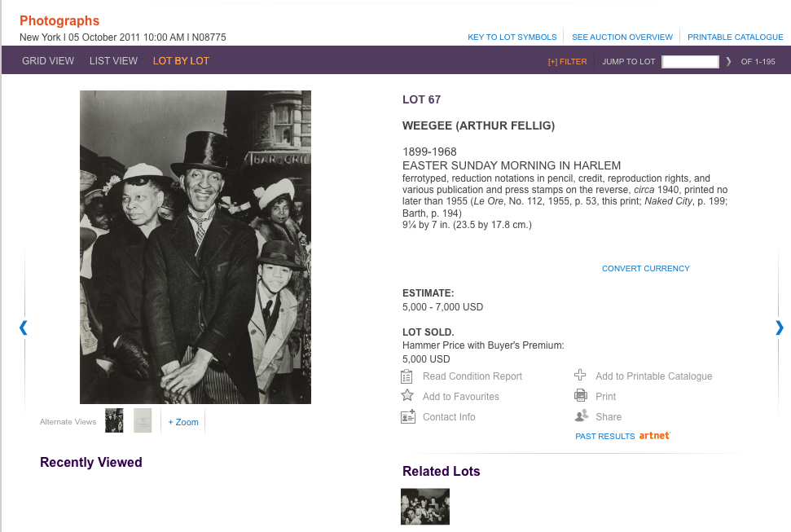This screenshot has width=791, height=532.
Task: Expand the Filter options
Action: 567,61
